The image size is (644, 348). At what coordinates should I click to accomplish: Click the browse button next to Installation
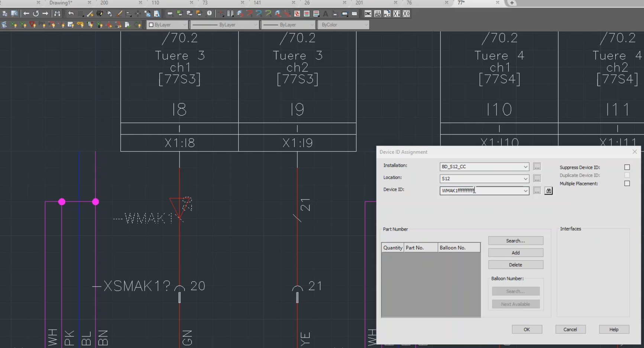(x=537, y=167)
